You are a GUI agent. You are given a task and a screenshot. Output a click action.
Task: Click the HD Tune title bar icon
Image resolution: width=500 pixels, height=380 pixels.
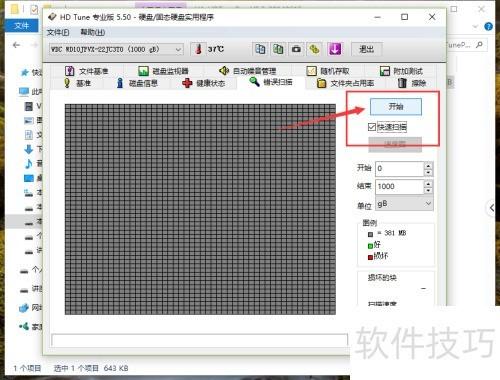[x=52, y=17]
